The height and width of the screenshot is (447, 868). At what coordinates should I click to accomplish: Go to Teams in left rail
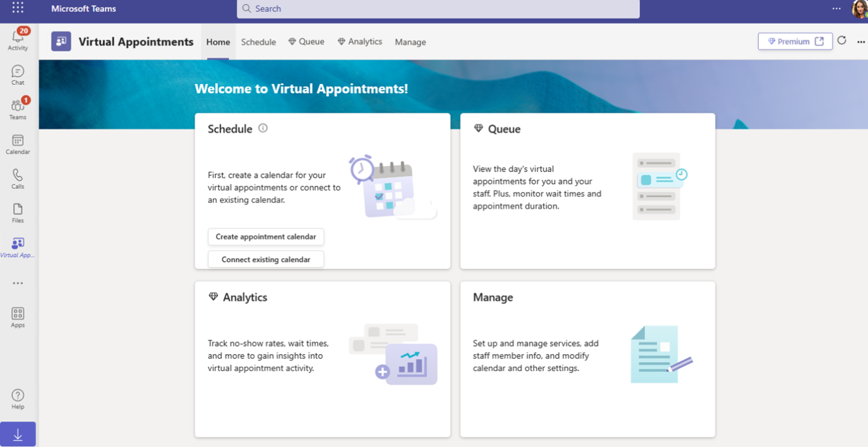click(18, 109)
